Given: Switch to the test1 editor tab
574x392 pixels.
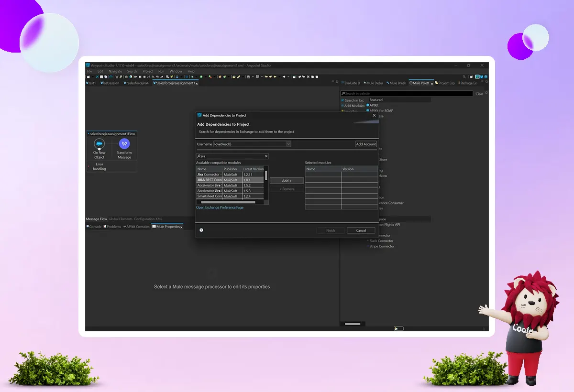Looking at the screenshot, I should [x=91, y=83].
